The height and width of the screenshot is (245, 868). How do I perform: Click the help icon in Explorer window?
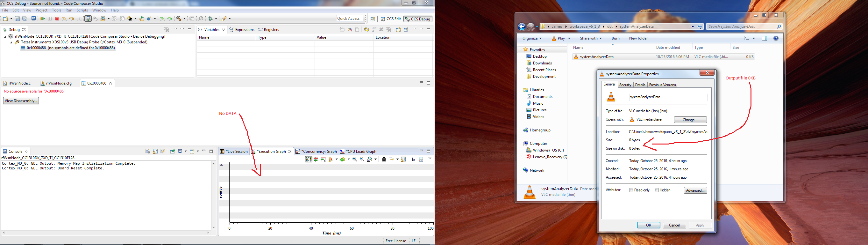click(776, 39)
